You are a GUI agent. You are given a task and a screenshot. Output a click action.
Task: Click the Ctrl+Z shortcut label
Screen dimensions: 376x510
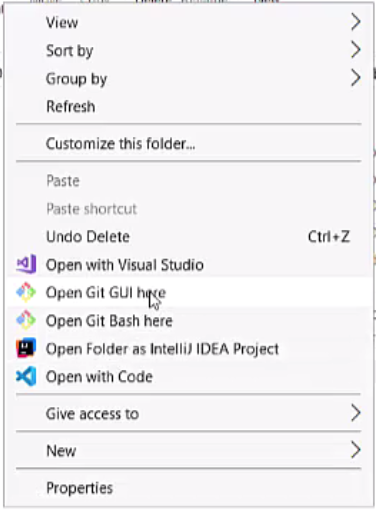point(329,237)
